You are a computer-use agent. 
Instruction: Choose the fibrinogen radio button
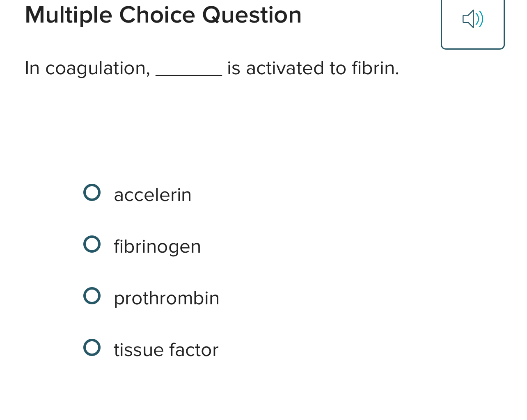pyautogui.click(x=92, y=244)
